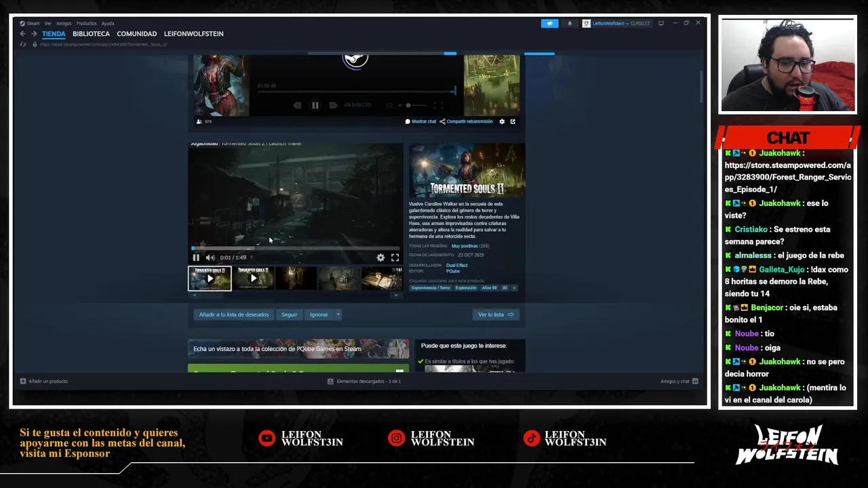Screen dimensions: 868x488
Task: Select the Años 90 tag
Action: 489,288
